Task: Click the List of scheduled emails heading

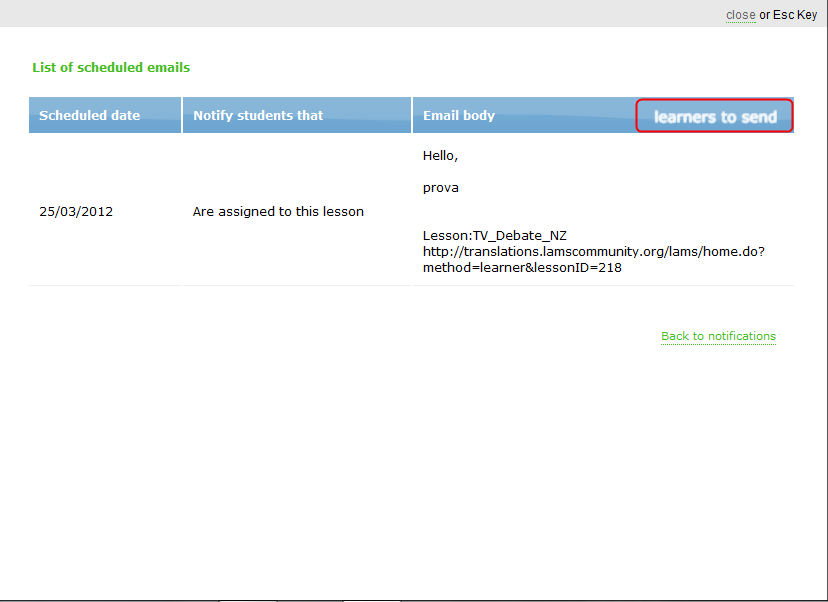Action: 111,68
